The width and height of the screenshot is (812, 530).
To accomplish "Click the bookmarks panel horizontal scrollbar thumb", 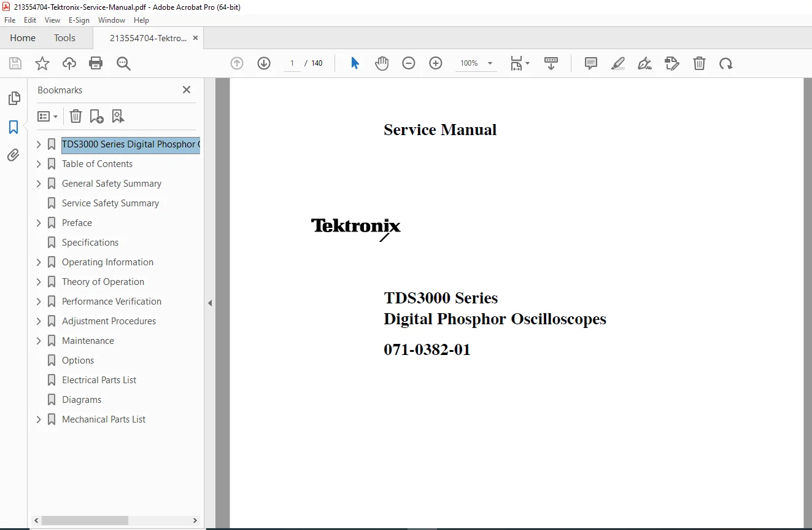I will (85, 520).
